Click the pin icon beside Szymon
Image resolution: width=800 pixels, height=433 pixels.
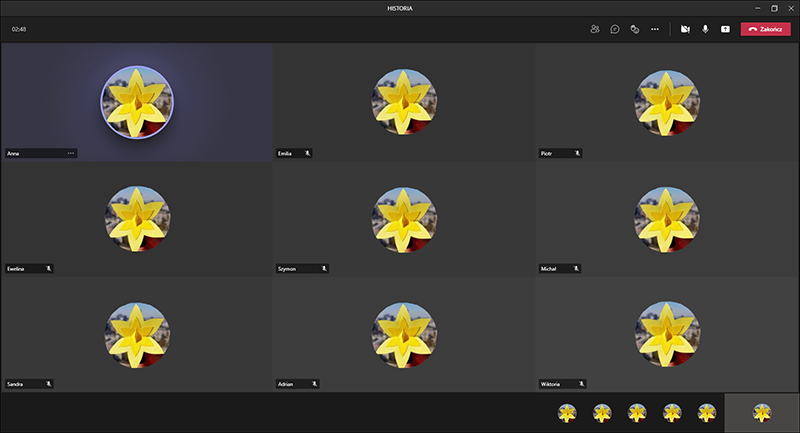tap(323, 268)
